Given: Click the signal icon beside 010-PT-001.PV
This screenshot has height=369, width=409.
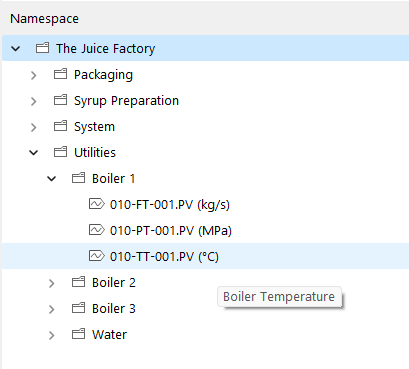Looking at the screenshot, I should (x=97, y=230).
